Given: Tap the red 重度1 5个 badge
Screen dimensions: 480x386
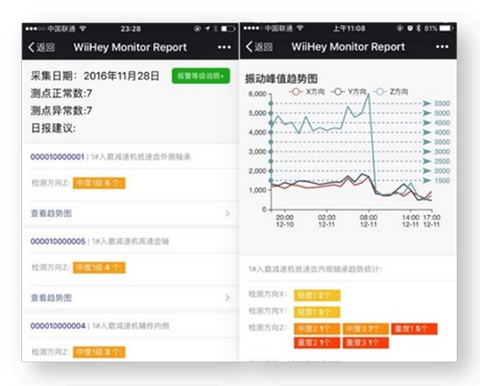Looking at the screenshot, I should 414,329.
